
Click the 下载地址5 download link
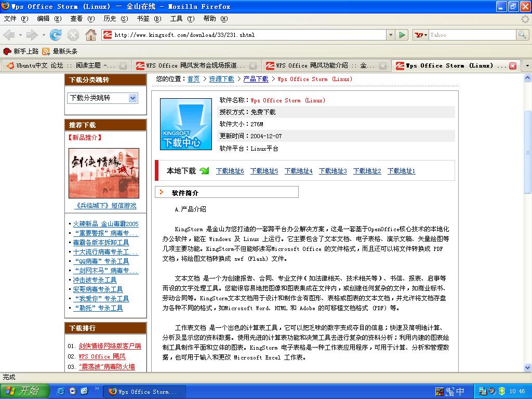(x=264, y=171)
